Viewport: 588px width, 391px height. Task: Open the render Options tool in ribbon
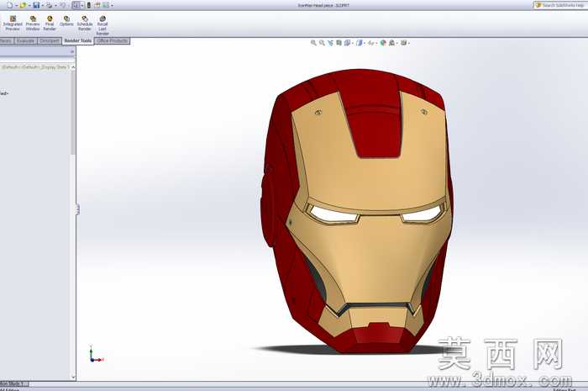[x=66, y=21]
